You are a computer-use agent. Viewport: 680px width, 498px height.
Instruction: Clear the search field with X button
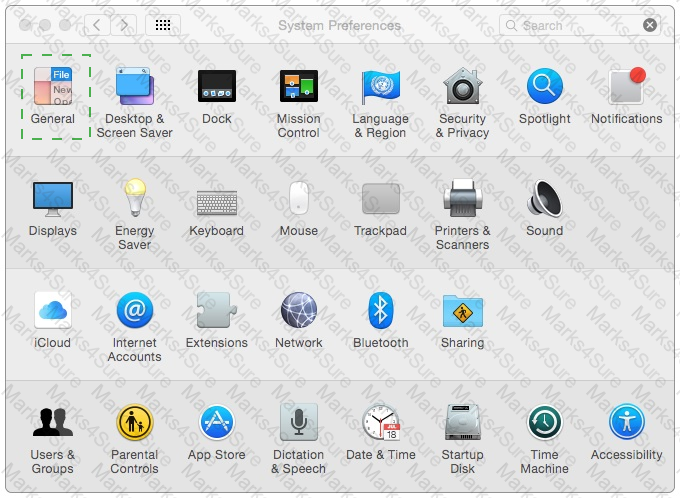click(x=650, y=25)
